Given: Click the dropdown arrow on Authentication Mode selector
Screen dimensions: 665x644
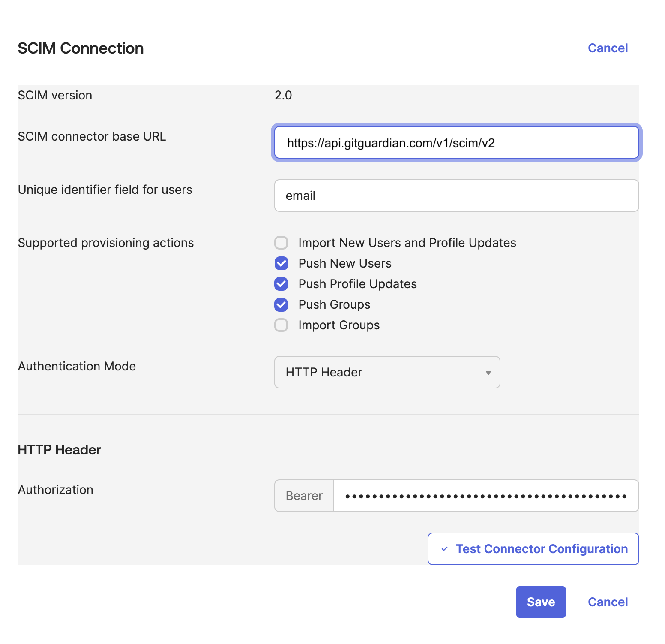Looking at the screenshot, I should (488, 373).
